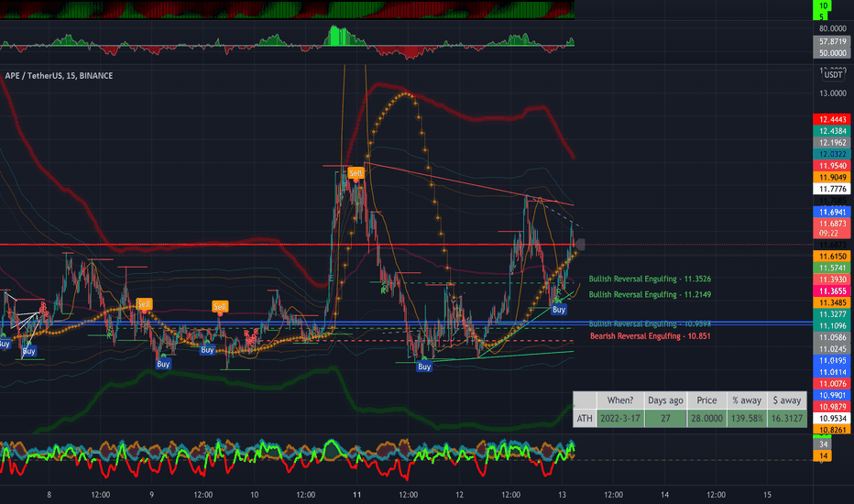
Task: Click the blue 11.0114 price label
Action: click(832, 372)
